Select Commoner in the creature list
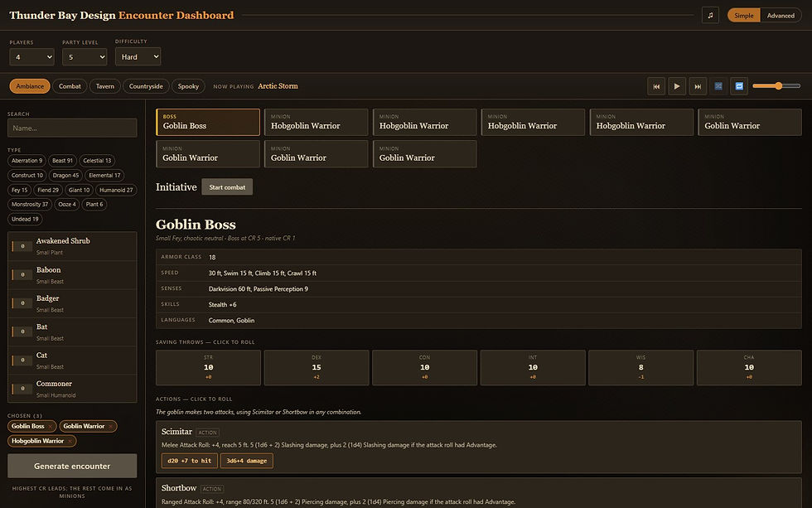This screenshot has height=508, width=812. click(72, 389)
